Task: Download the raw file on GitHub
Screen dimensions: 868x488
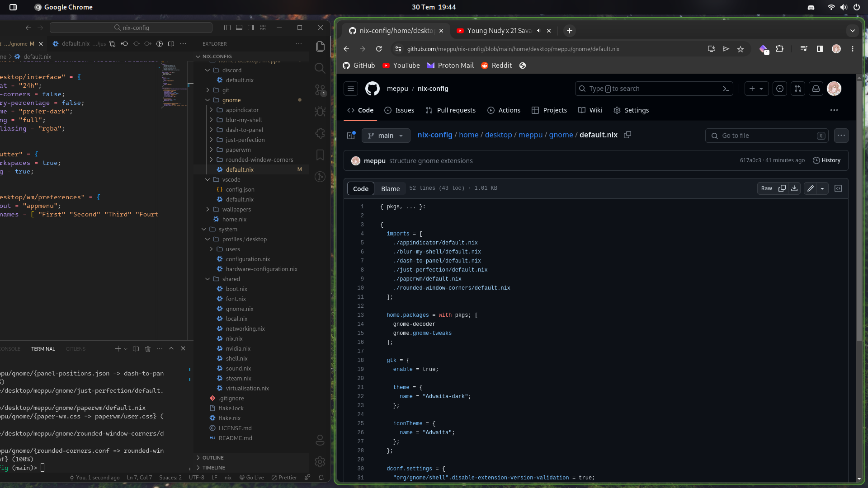Action: [794, 188]
